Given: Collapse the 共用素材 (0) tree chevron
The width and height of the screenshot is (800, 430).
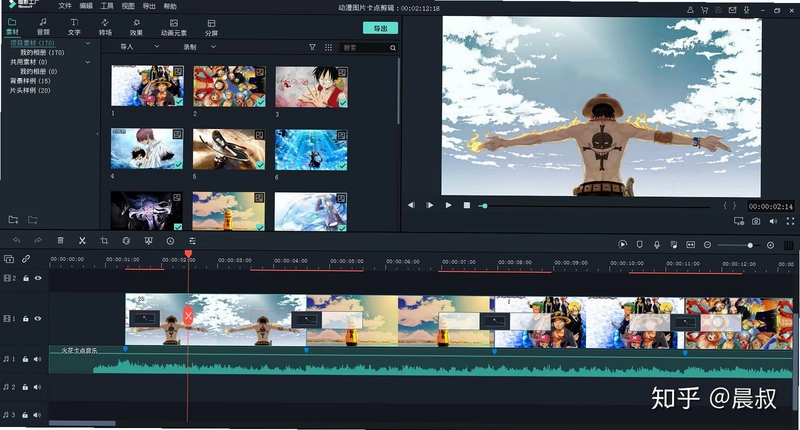Looking at the screenshot, I should [88, 62].
